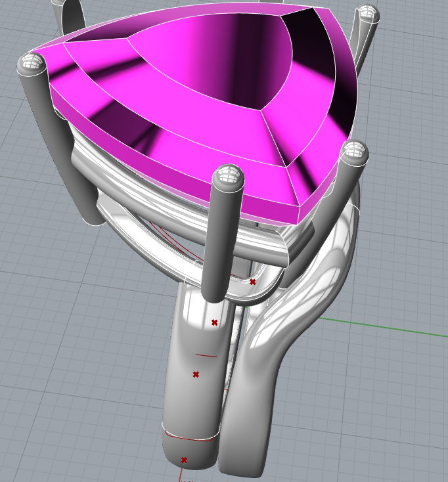Click the topmost red point marker on the gallery rail
This screenshot has width=448, height=482.
[253, 282]
